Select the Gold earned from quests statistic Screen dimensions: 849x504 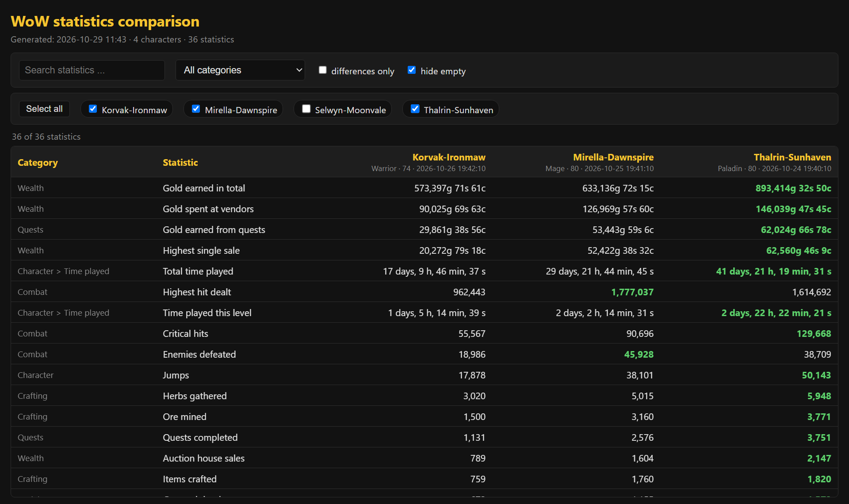pyautogui.click(x=214, y=229)
